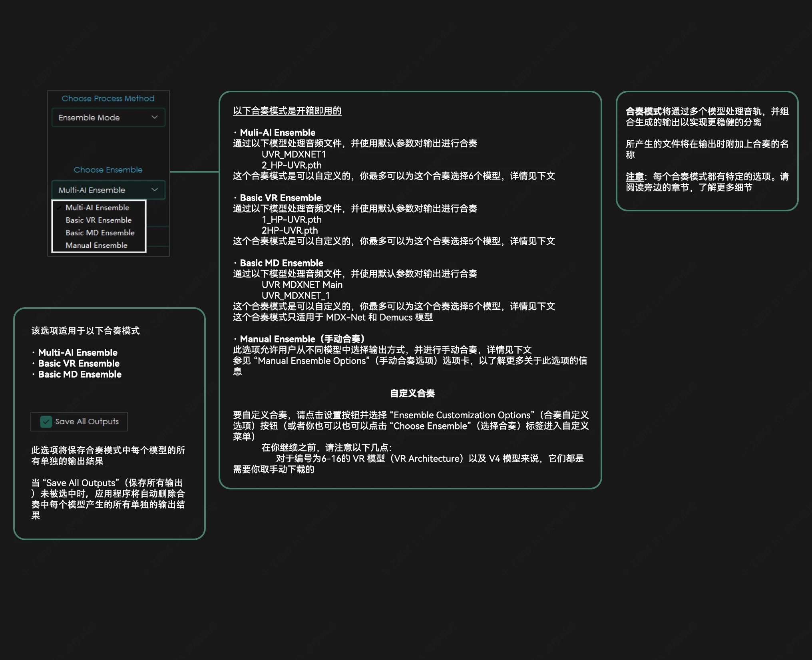Viewport: 812px width, 660px height.
Task: Click the checkmark beside Multi-AI Ensemble option
Action: tap(59, 207)
